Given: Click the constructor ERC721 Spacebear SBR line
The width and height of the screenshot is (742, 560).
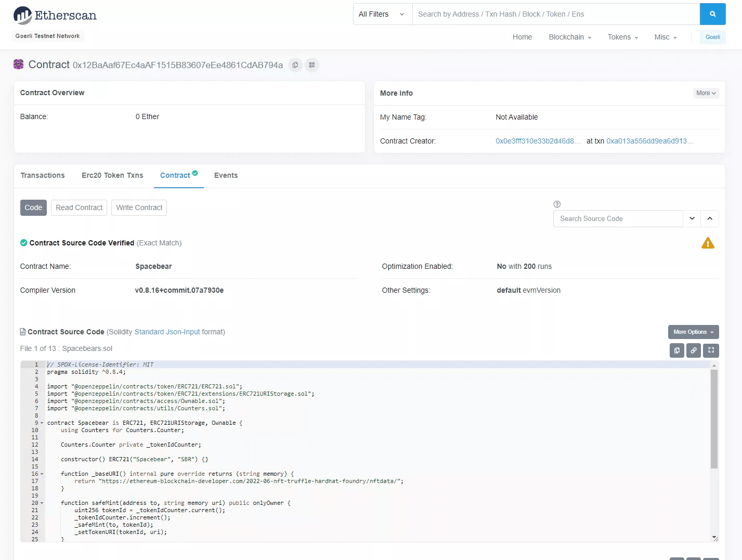Looking at the screenshot, I should pos(134,459).
